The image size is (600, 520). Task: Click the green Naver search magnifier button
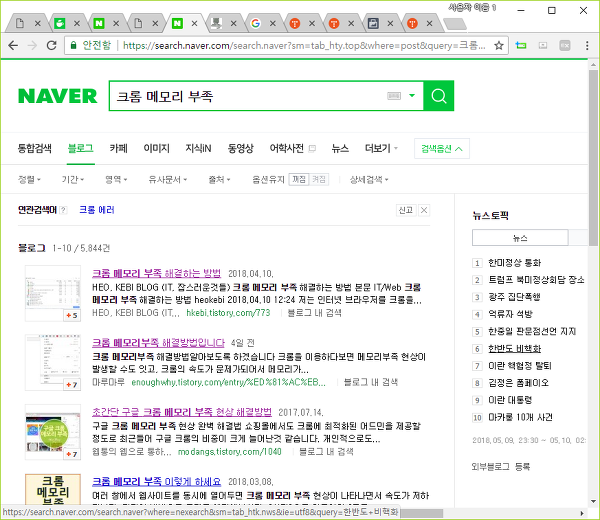[439, 96]
